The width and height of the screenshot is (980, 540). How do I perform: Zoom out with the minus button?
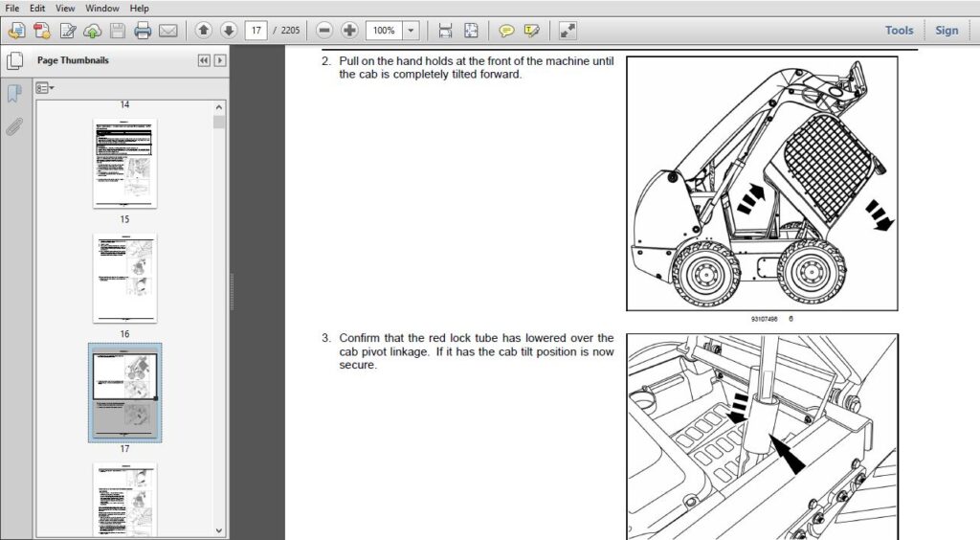pyautogui.click(x=323, y=30)
